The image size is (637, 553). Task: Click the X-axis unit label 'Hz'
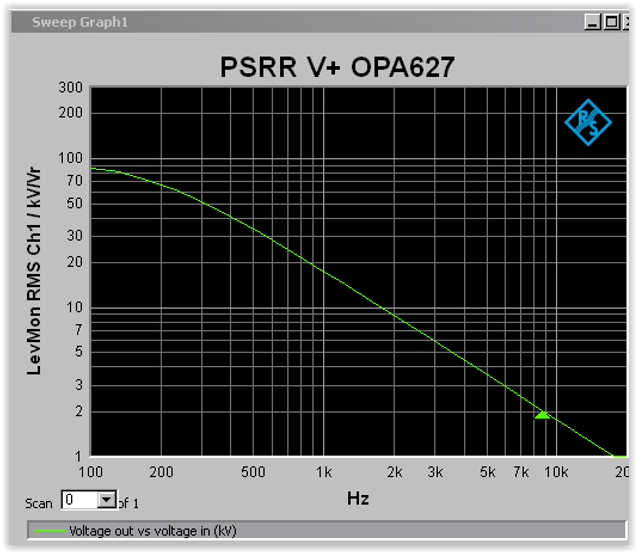tap(358, 499)
